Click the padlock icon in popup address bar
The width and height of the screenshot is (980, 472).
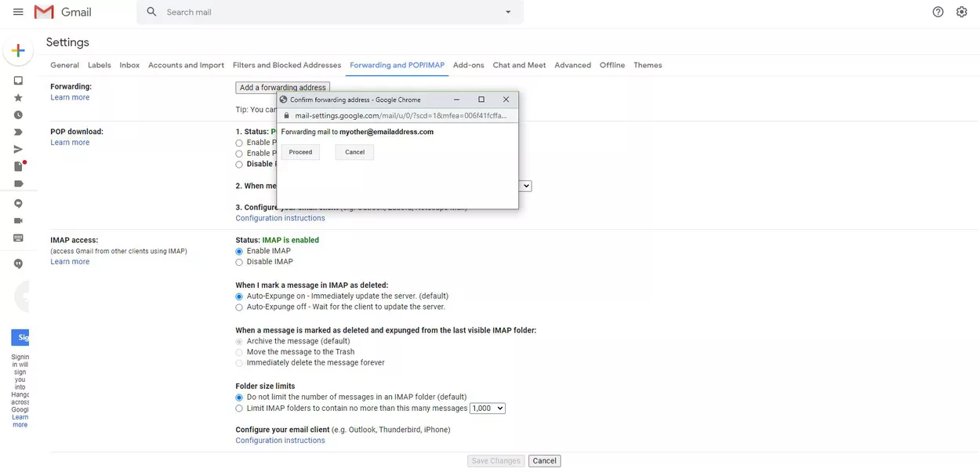pos(287,115)
